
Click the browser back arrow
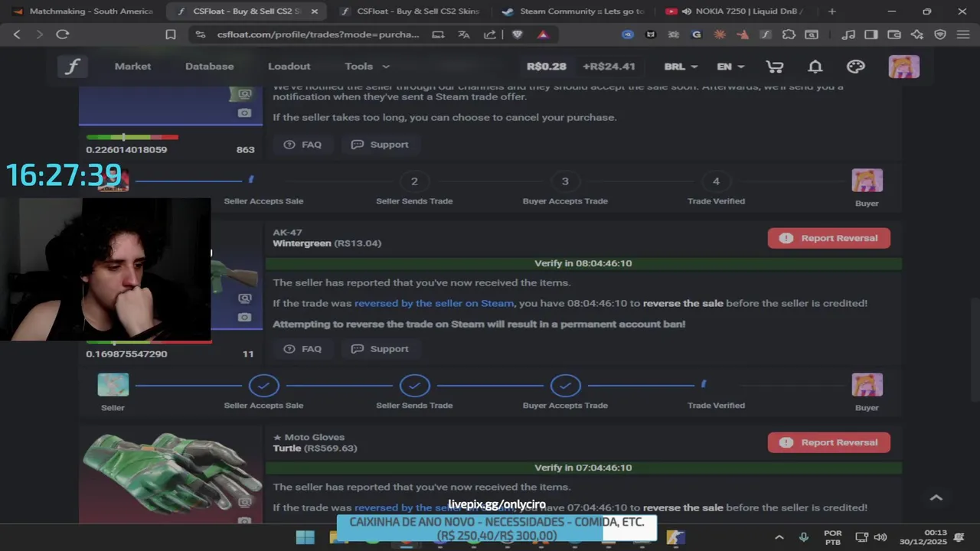17,34
